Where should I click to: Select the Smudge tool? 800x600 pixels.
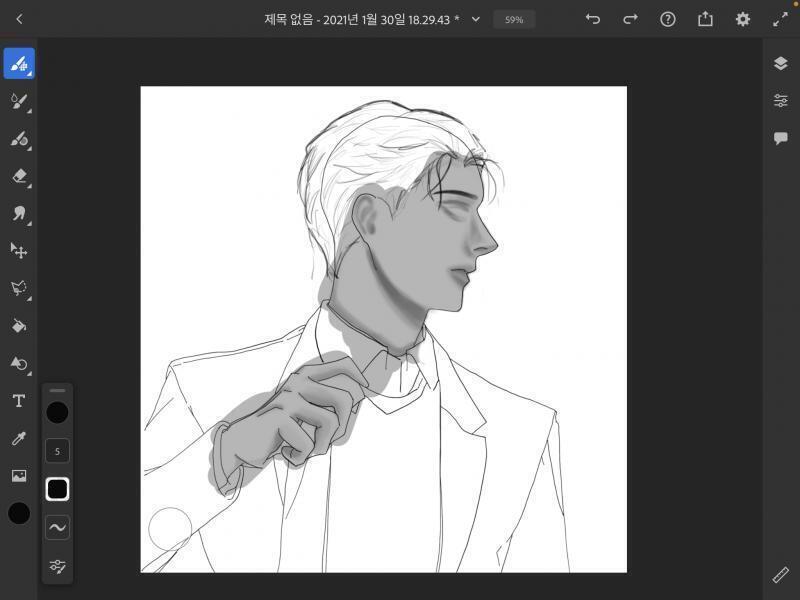[x=19, y=213]
